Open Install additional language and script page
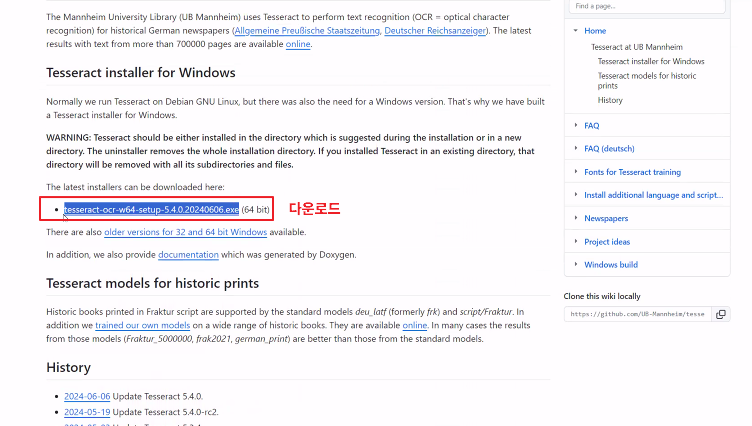 (653, 195)
